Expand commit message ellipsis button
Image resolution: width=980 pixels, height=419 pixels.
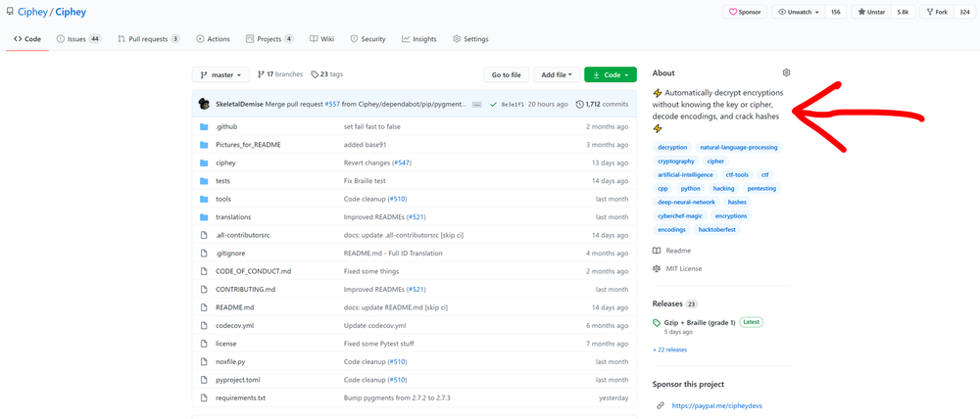477,105
